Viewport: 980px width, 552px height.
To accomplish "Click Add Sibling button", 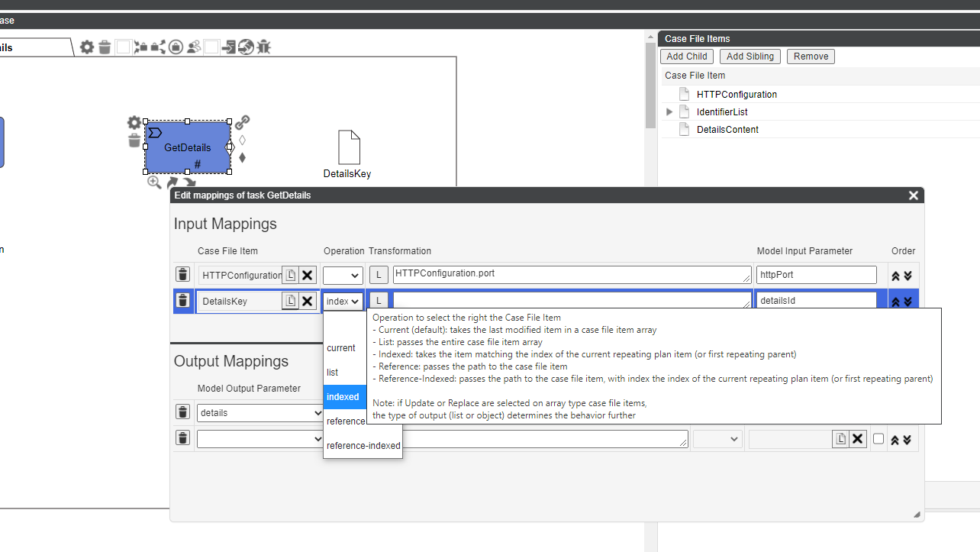I will (x=750, y=56).
